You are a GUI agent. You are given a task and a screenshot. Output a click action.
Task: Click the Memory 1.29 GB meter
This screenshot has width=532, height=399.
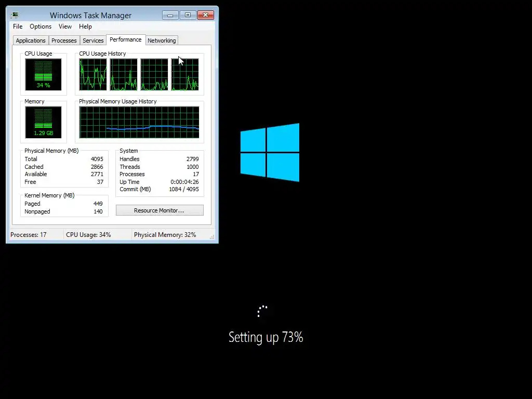click(43, 122)
